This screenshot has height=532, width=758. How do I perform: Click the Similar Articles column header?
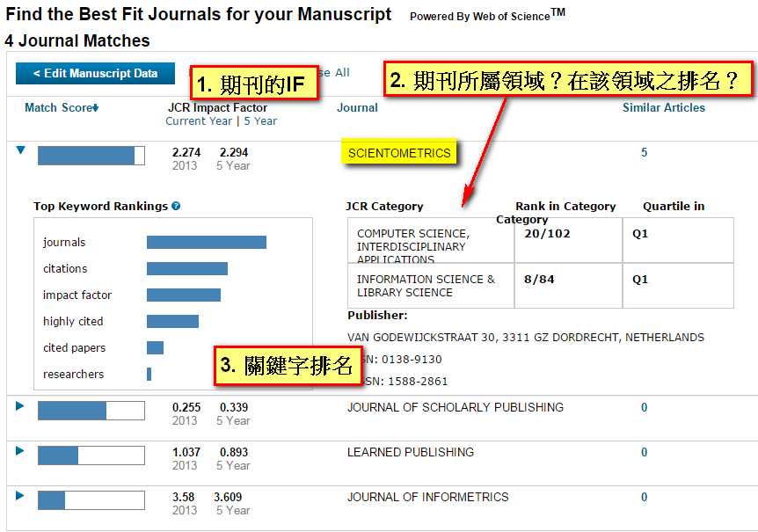click(x=663, y=108)
